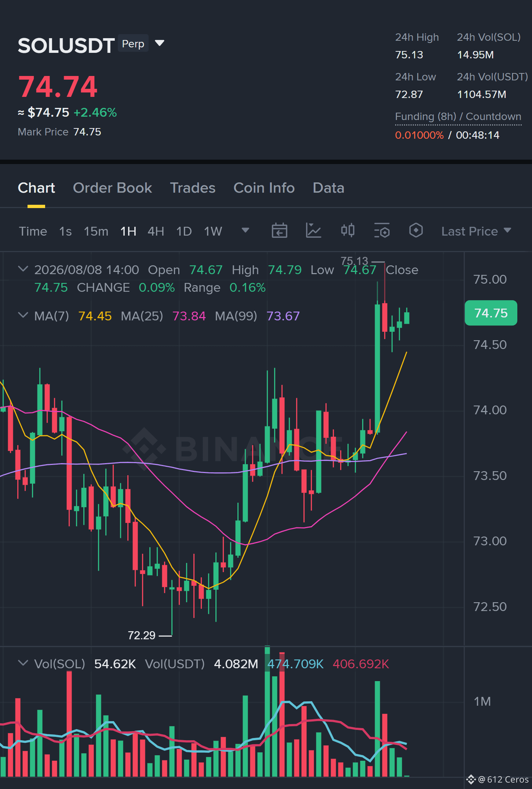The image size is (532, 789).
Task: Click the Vol(USDT) value 4.082M
Action: pyautogui.click(x=236, y=664)
